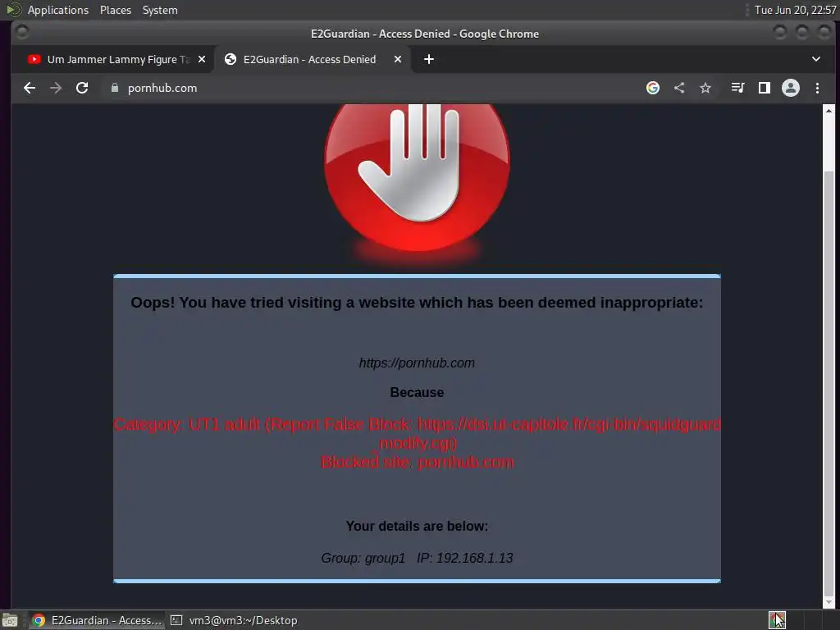Open the media controls icon in the toolbar
The height and width of the screenshot is (630, 840).
click(x=737, y=88)
